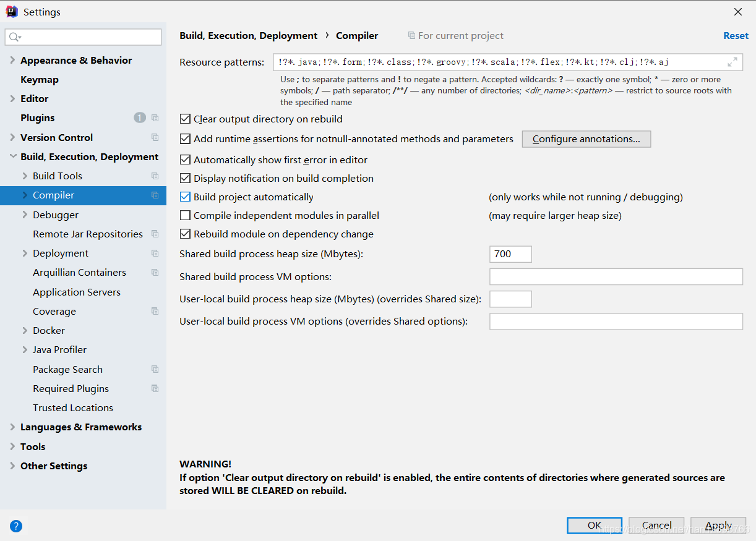Disable Clear output directory on rebuild
Viewport: 756px width, 541px height.
click(x=185, y=119)
